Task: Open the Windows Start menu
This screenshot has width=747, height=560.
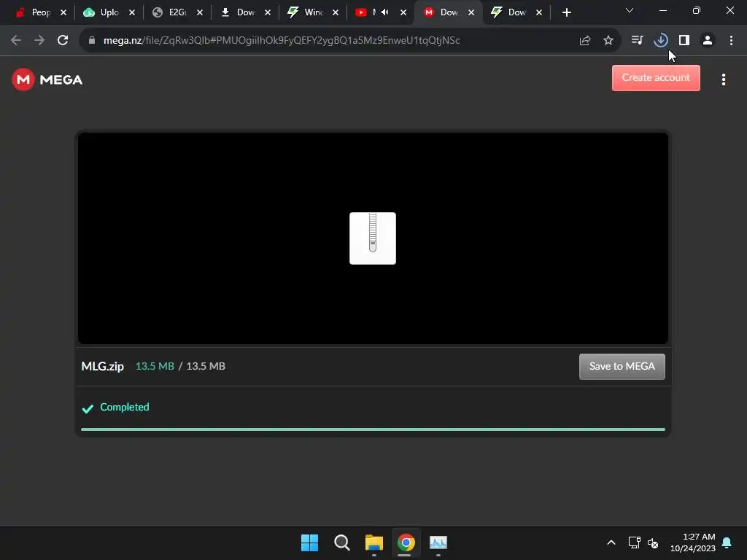Action: click(x=309, y=542)
